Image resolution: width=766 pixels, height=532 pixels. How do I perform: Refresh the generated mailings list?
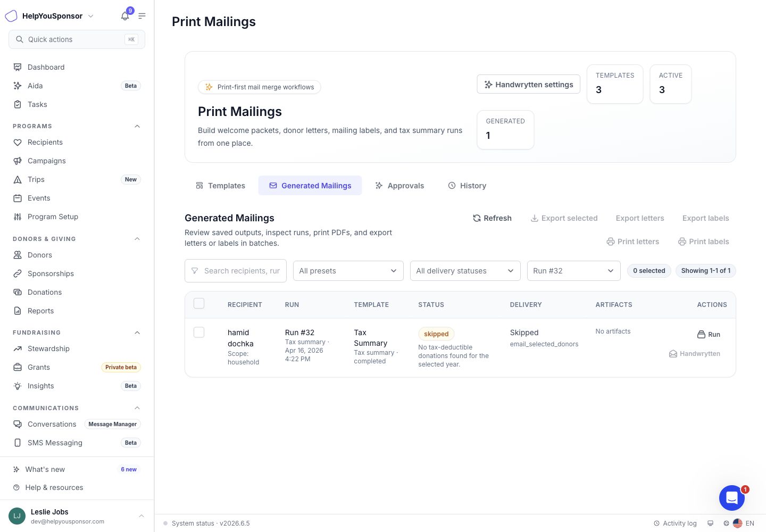(492, 218)
